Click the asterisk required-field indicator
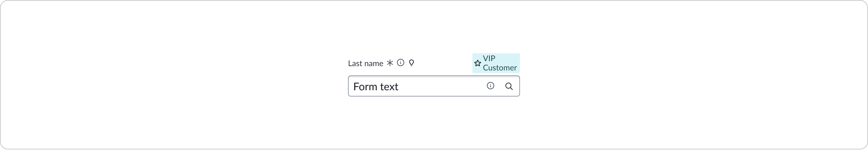Image resolution: width=868 pixels, height=160 pixels. coord(390,63)
